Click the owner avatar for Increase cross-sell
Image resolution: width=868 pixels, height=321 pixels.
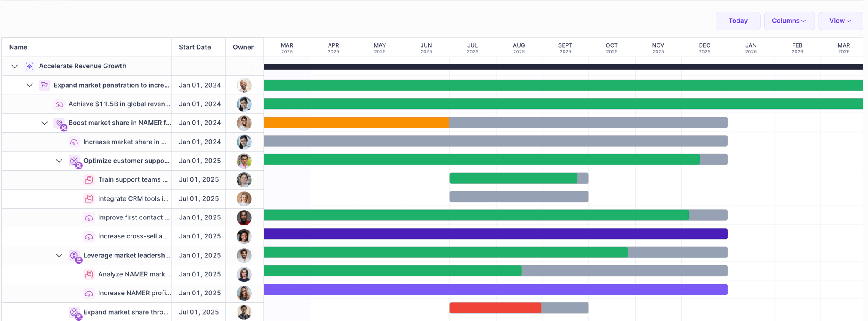click(x=244, y=236)
